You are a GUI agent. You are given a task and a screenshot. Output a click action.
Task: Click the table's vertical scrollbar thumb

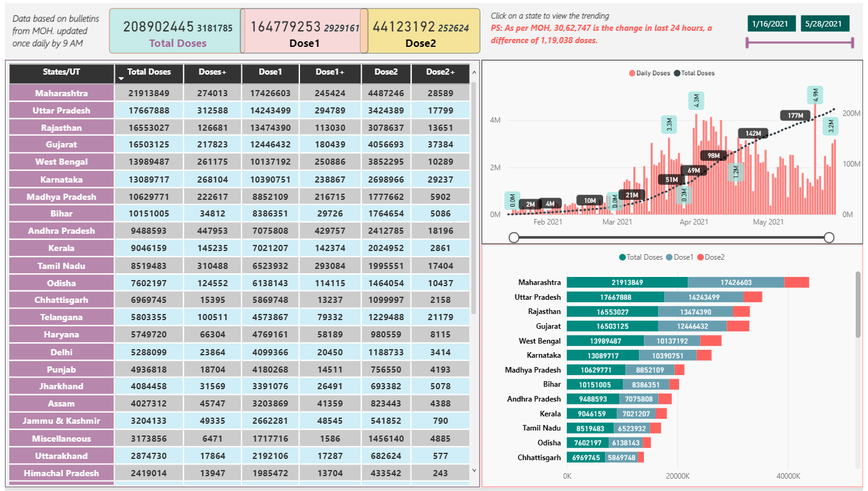pos(474,197)
